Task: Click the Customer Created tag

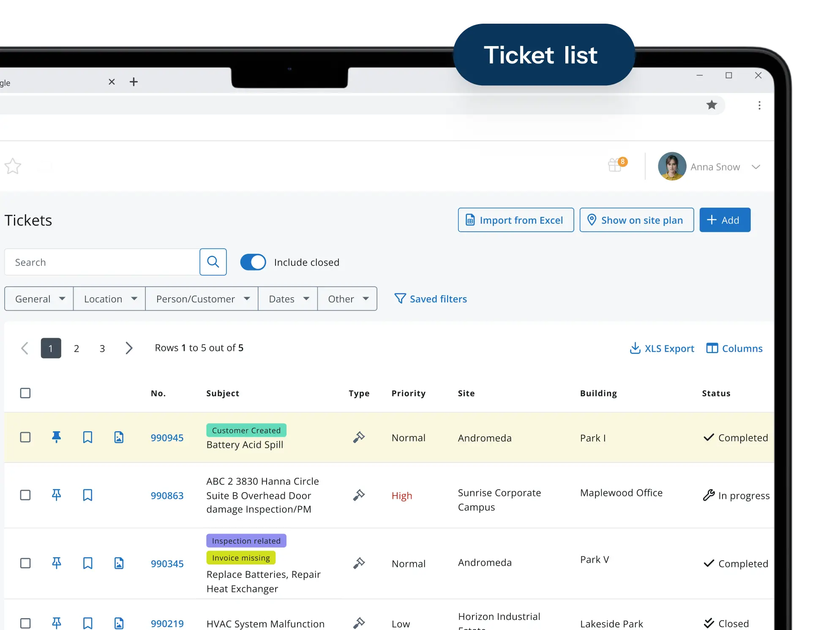Action: (246, 430)
